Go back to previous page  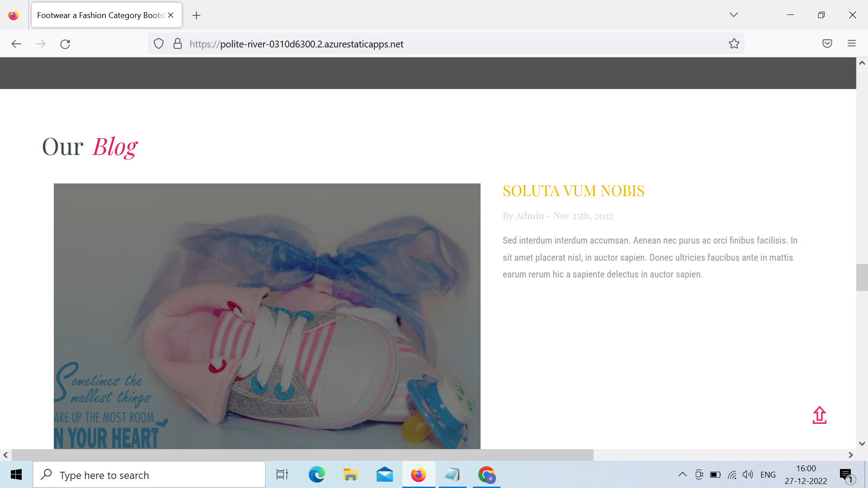16,44
